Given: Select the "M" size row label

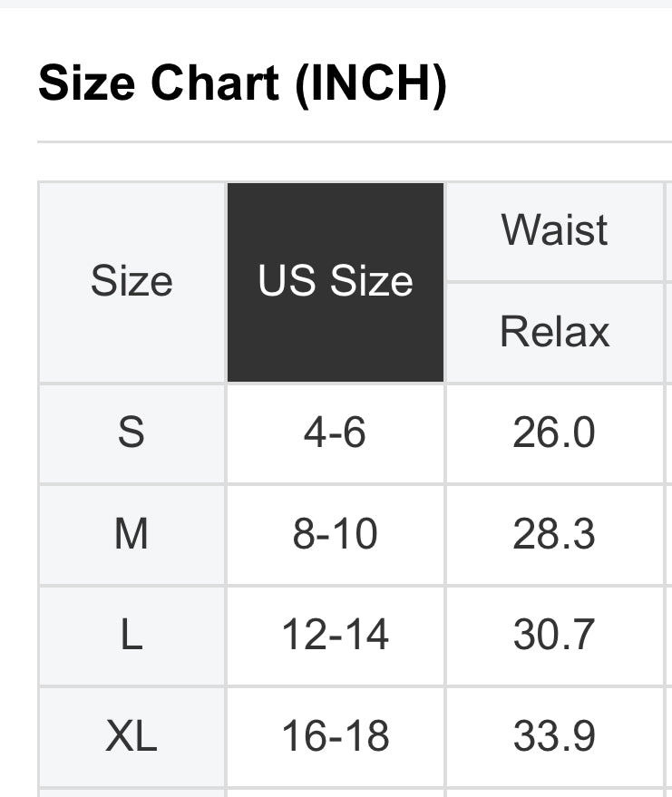Looking at the screenshot, I should 131,534.
